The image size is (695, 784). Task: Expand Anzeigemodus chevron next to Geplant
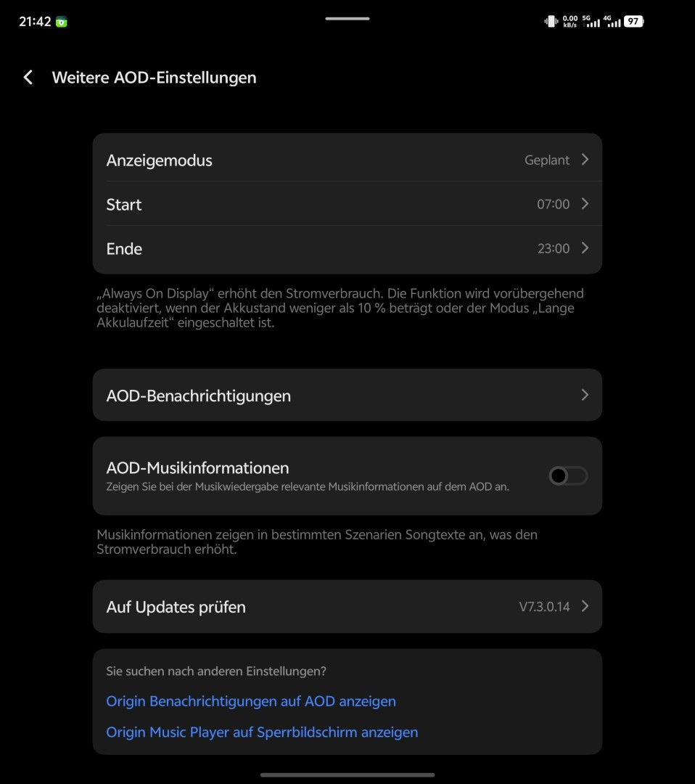click(x=585, y=160)
